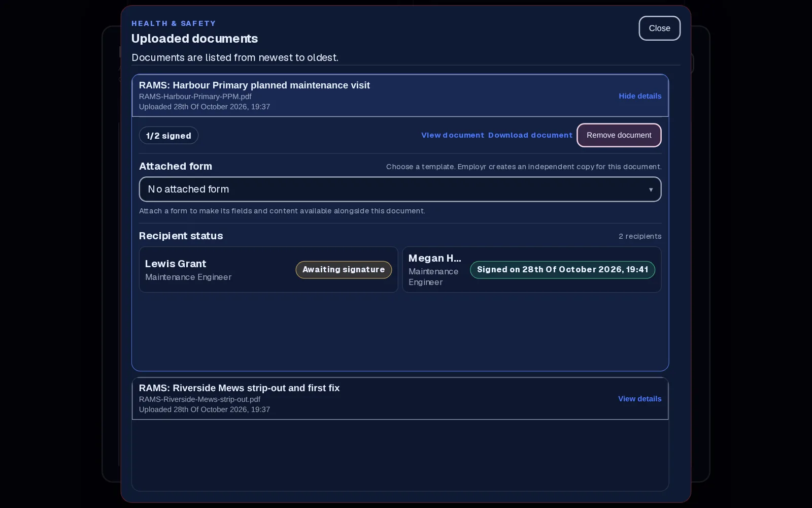Open the View document link

pyautogui.click(x=453, y=135)
